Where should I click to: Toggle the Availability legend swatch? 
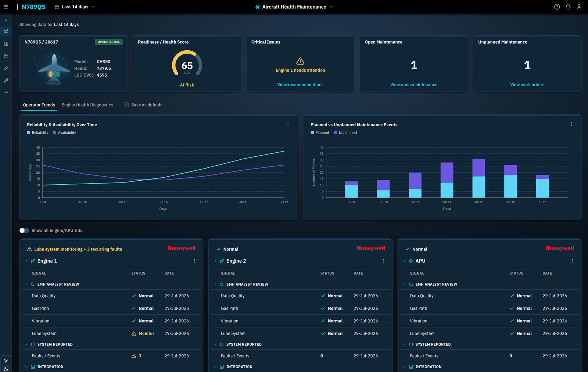tap(55, 133)
